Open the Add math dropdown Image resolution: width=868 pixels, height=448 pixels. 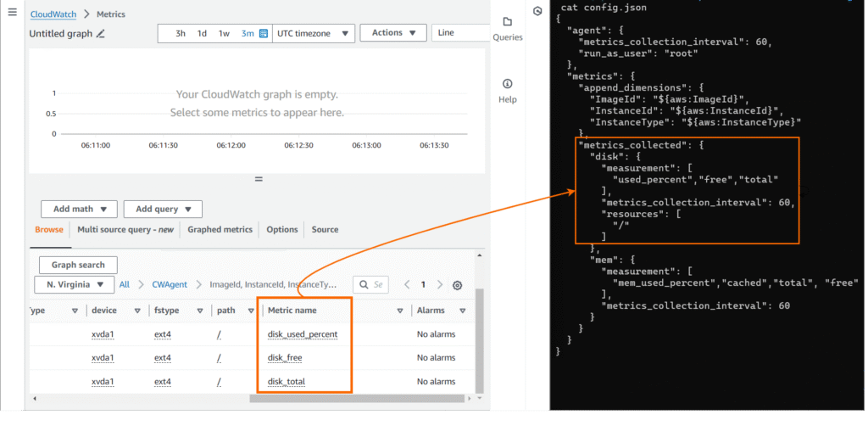pos(79,209)
